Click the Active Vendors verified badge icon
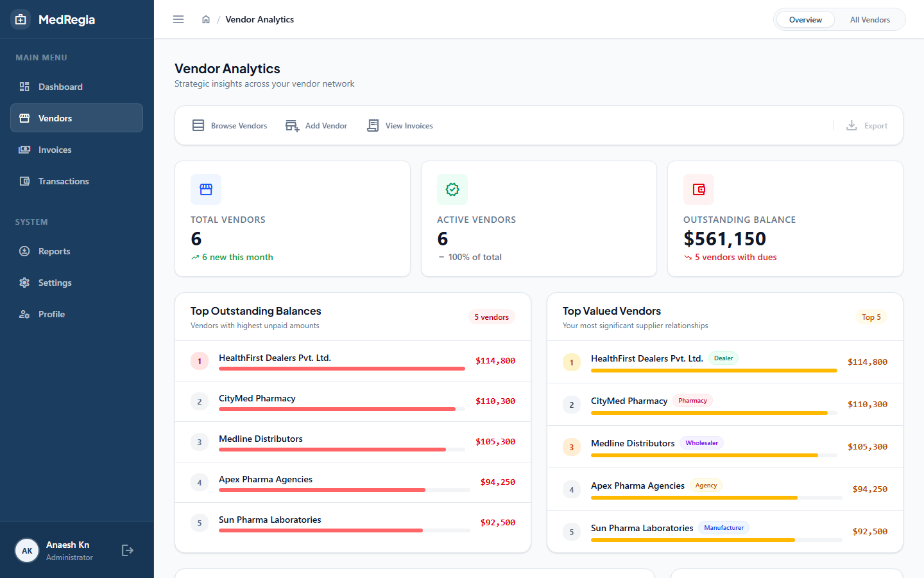 [452, 189]
